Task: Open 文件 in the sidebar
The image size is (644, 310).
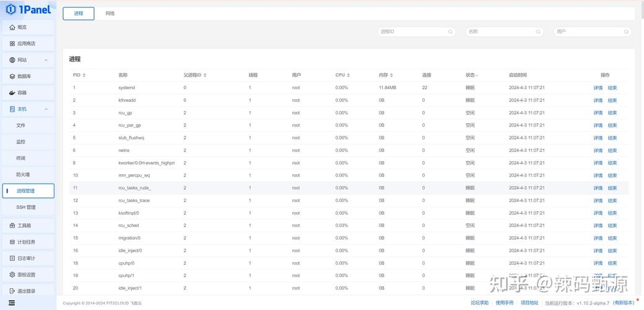Action: (x=28, y=125)
